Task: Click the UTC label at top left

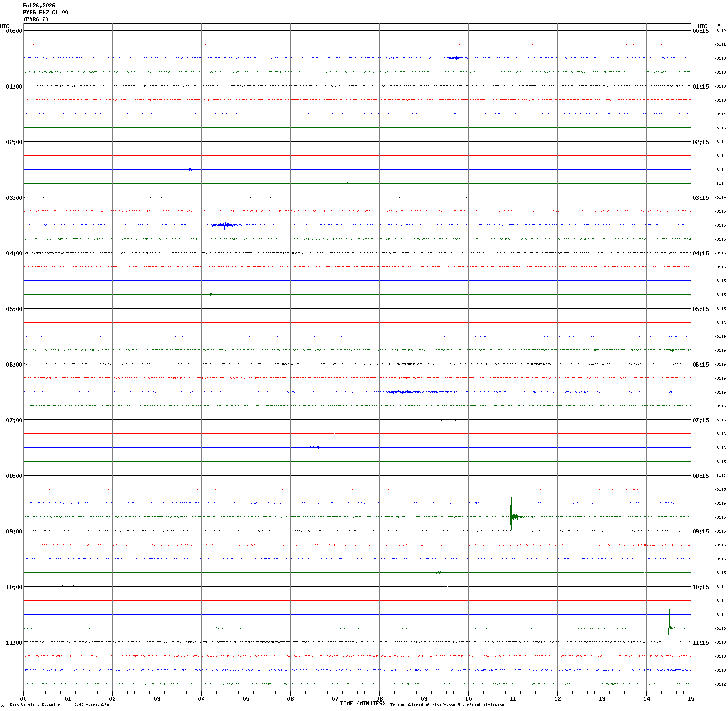Action: (5, 26)
